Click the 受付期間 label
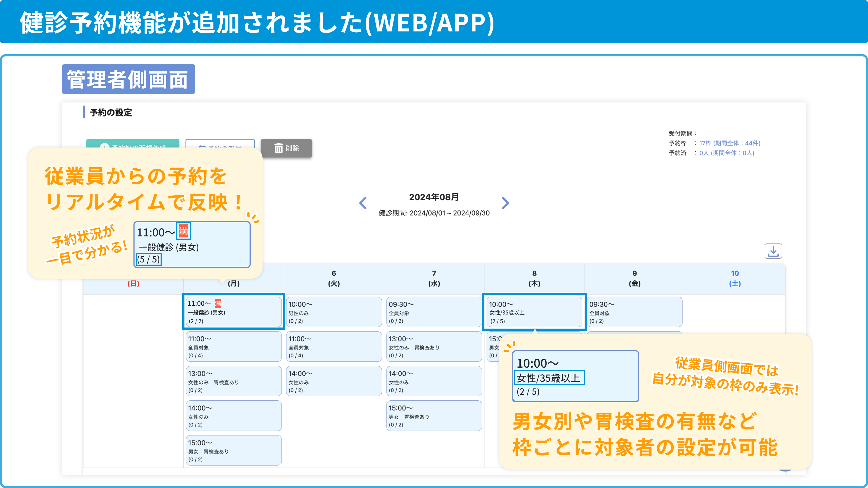Viewport: 868px width, 488px height. click(682, 133)
